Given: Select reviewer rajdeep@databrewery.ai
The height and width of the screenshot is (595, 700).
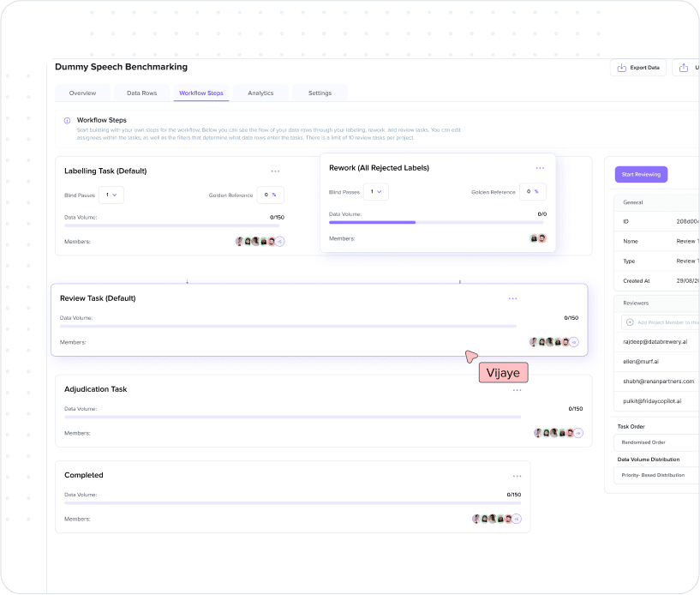Looking at the screenshot, I should [x=655, y=341].
